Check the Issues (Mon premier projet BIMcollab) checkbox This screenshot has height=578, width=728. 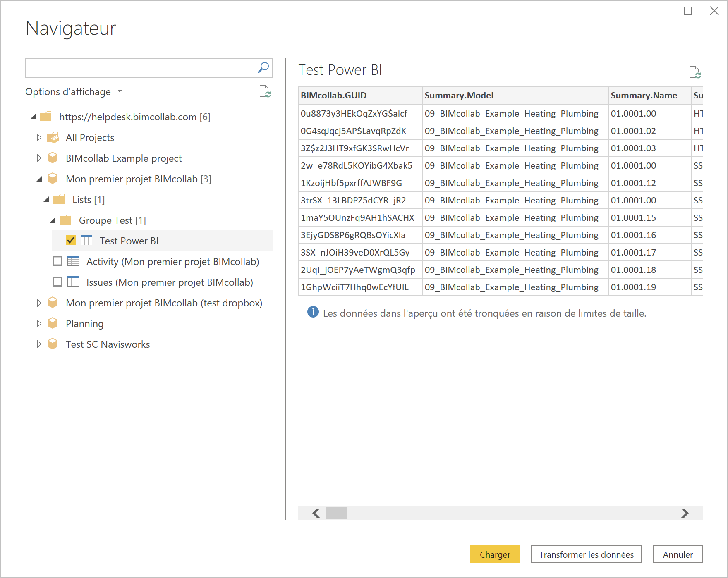[x=57, y=282]
